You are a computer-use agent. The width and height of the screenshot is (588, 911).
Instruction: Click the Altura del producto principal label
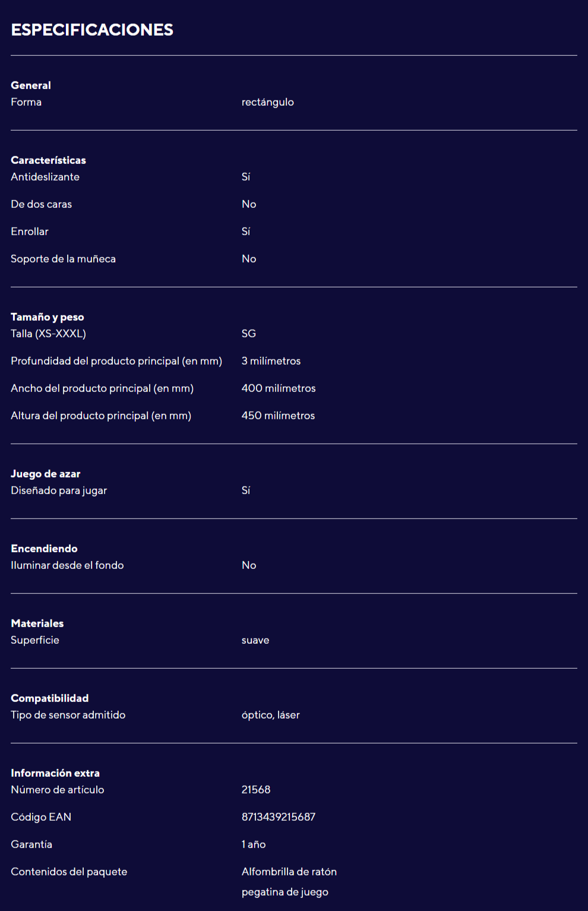[x=101, y=416]
